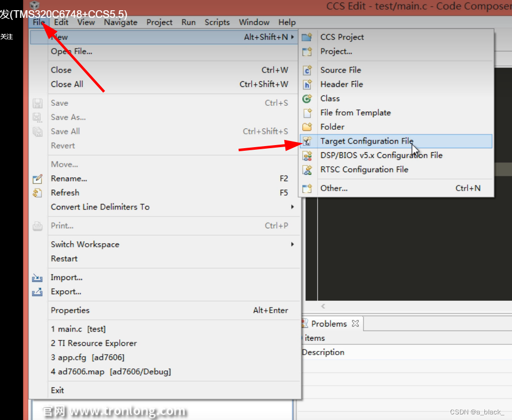This screenshot has height=420, width=512.
Task: Click the Import icon in File menu
Action: [37, 277]
